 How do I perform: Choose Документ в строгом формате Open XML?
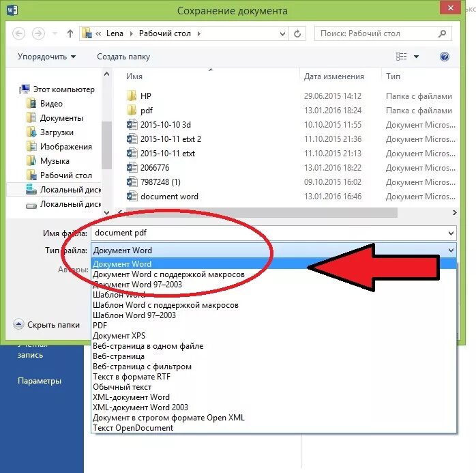point(274,418)
